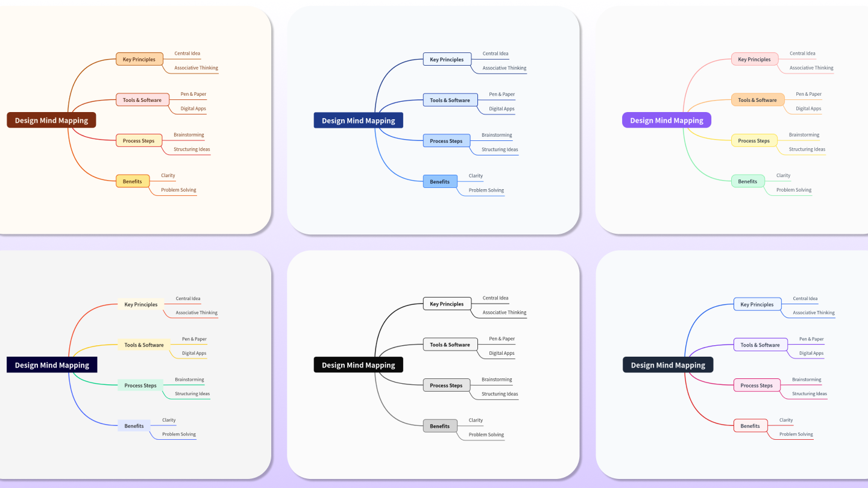Select the orange Design Mind Mapping root node

point(51,120)
